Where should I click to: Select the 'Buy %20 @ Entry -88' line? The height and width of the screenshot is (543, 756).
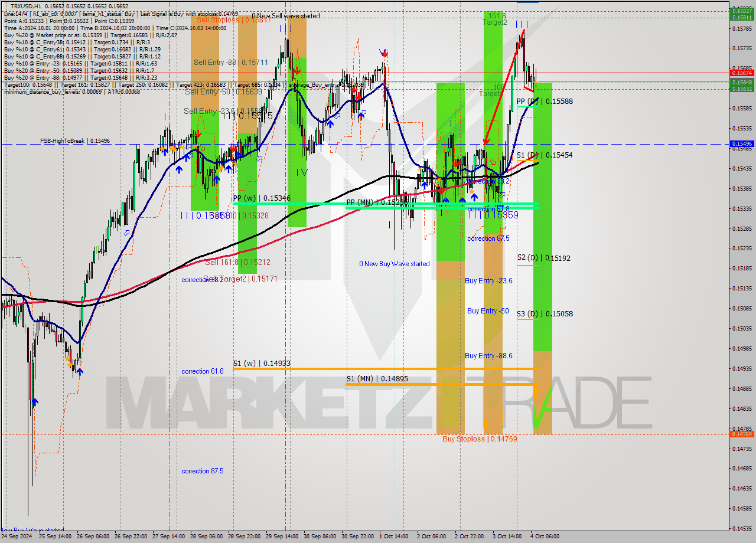80,77
